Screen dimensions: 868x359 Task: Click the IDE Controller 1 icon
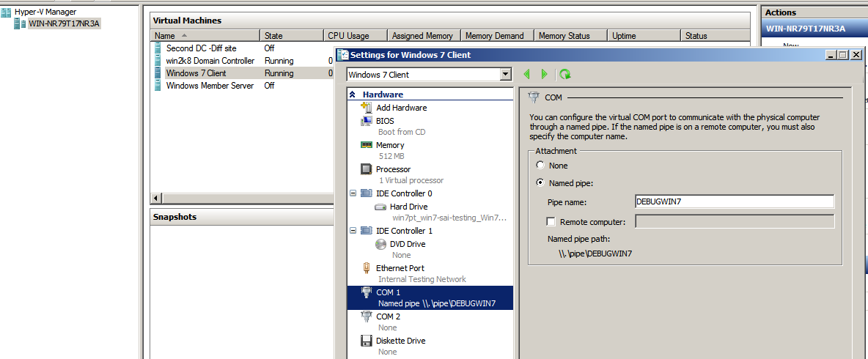367,231
